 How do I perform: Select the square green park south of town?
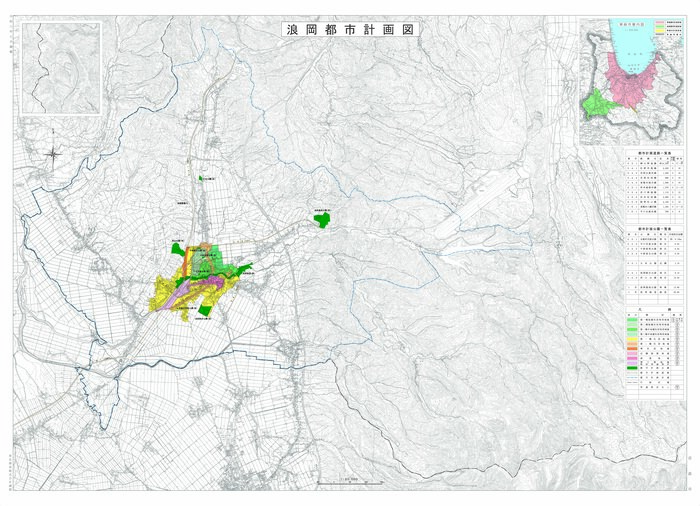(206, 310)
